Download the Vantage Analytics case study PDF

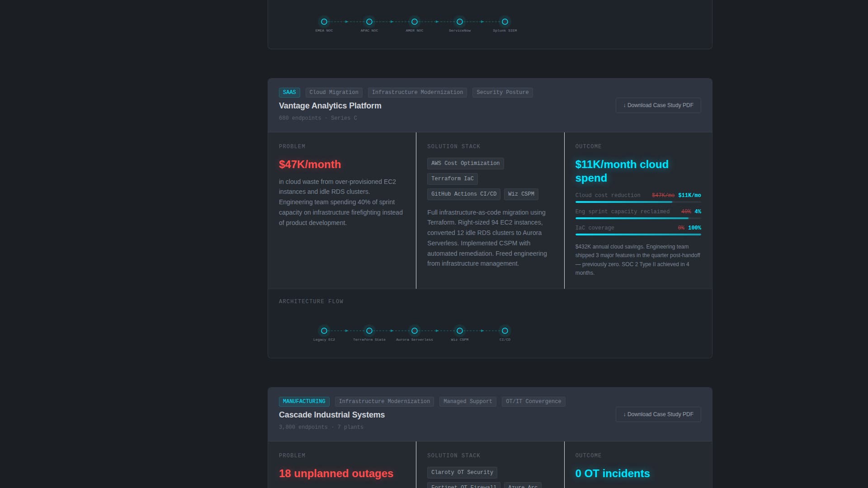[x=658, y=105]
